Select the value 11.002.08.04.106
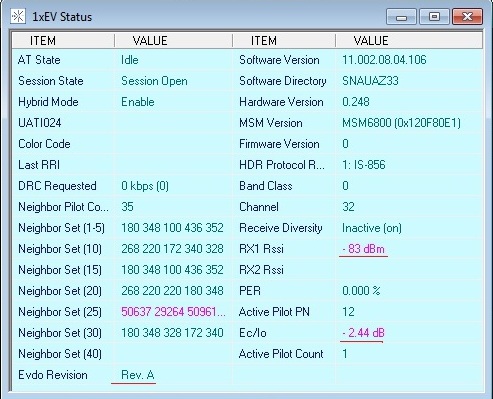The image size is (493, 399). point(384,60)
